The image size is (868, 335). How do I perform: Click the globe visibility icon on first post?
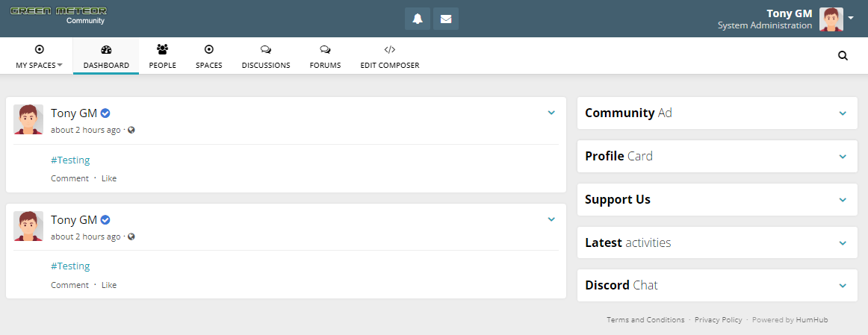coord(131,130)
